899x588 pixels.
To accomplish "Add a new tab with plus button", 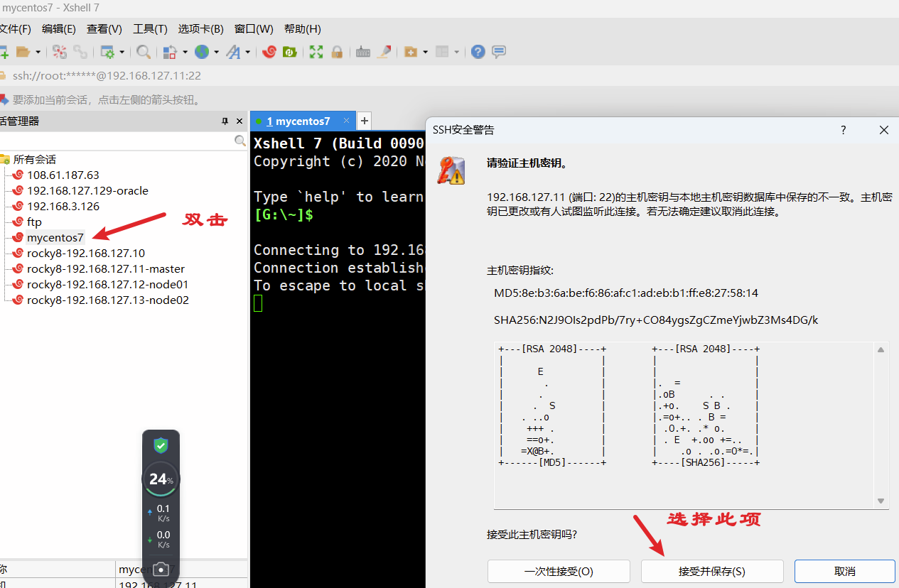I will click(x=364, y=121).
